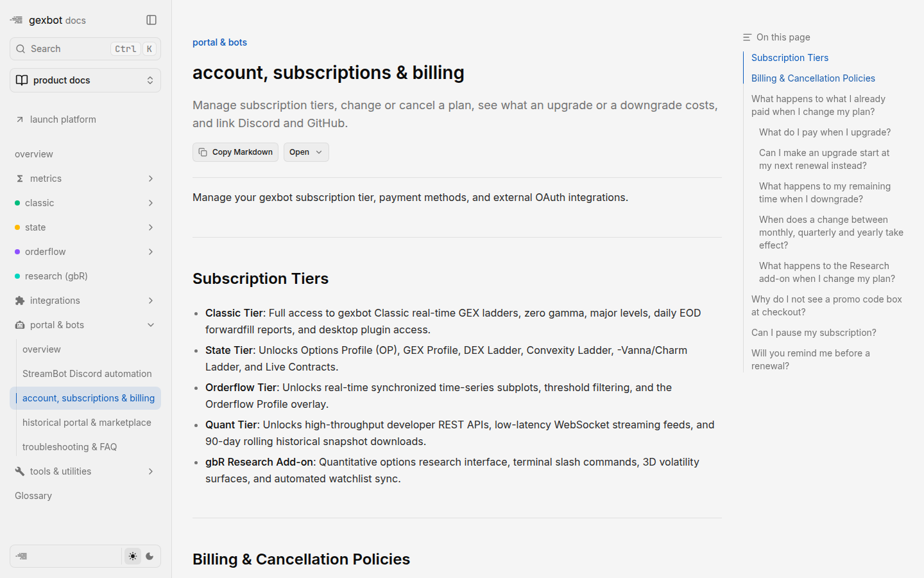Collapse the sidebar panel icon
The width and height of the screenshot is (924, 578).
151,20
